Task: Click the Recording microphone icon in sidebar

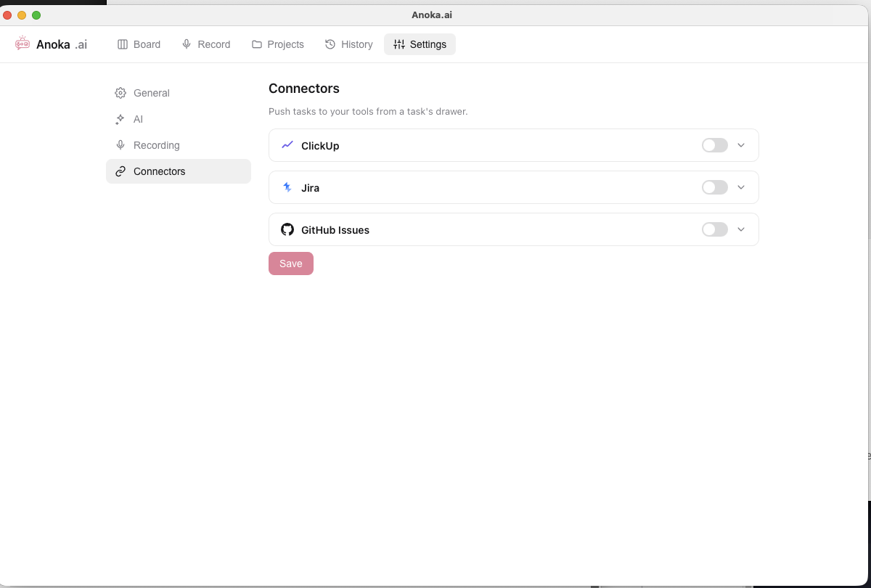Action: (x=120, y=145)
